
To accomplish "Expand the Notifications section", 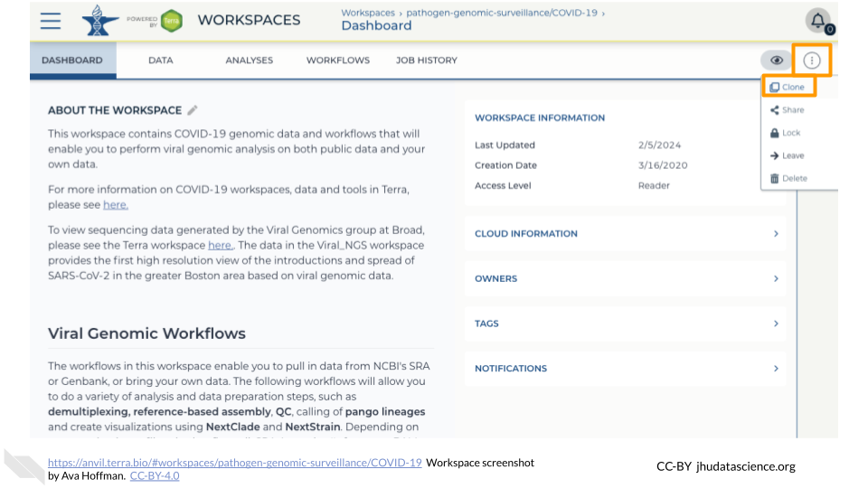I will (x=624, y=369).
